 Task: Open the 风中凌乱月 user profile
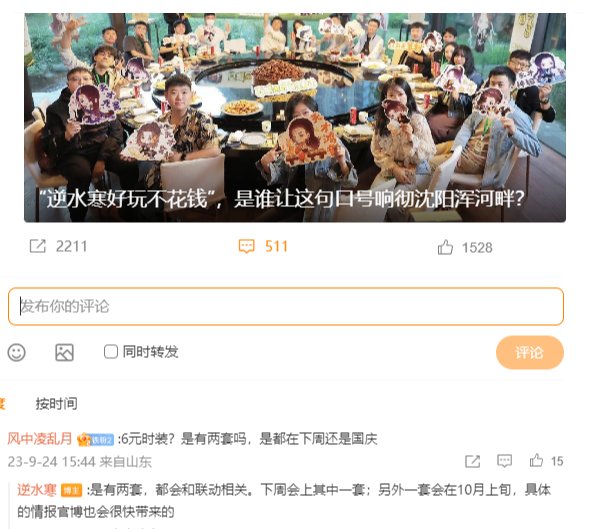[x=40, y=439]
